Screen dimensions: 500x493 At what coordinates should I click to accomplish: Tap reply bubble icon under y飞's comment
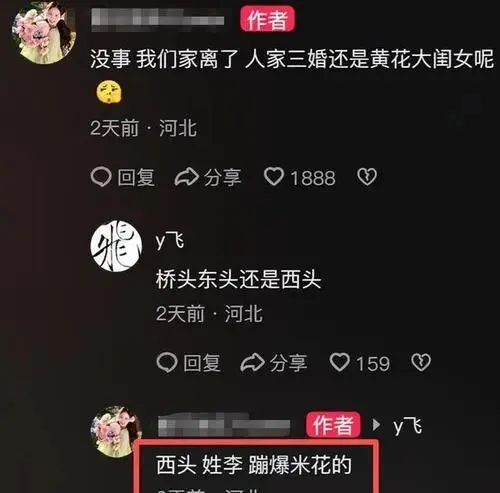167,362
